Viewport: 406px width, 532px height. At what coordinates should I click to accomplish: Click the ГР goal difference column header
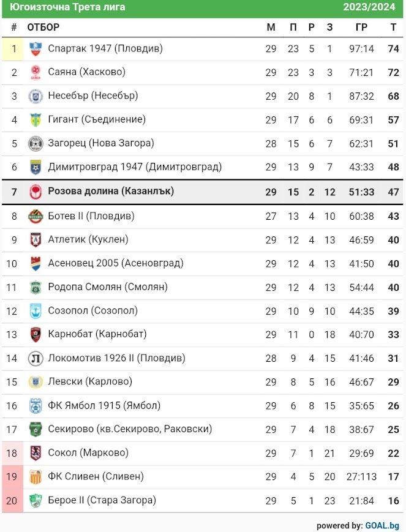click(361, 27)
